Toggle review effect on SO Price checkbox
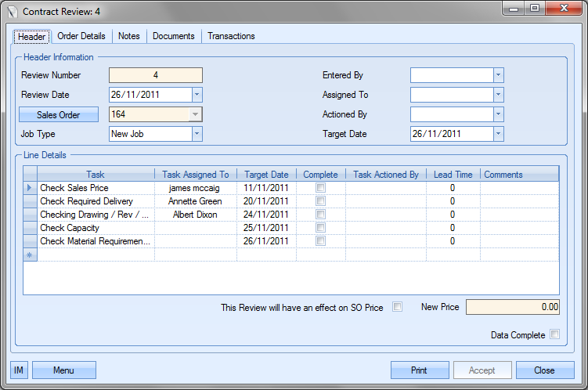The width and height of the screenshot is (588, 390). pos(398,307)
